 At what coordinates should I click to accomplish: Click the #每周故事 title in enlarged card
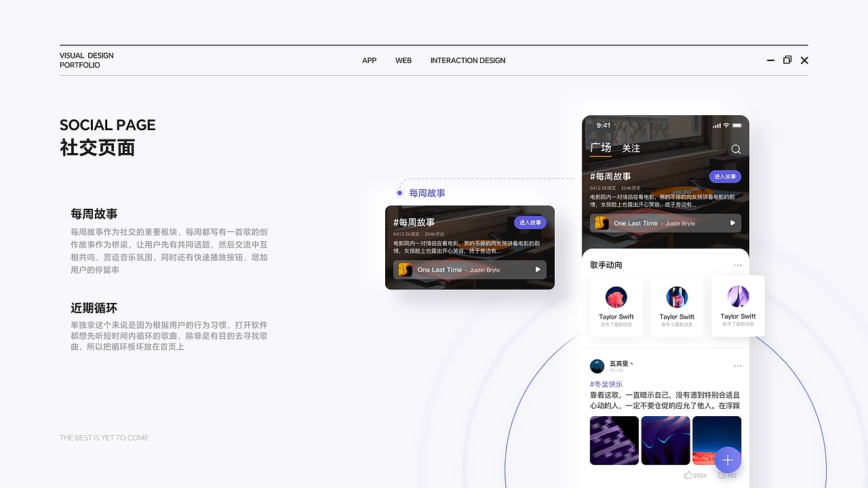point(414,222)
